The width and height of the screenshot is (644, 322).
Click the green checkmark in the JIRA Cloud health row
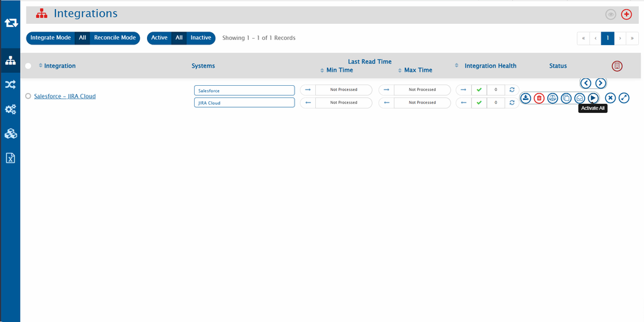point(479,103)
